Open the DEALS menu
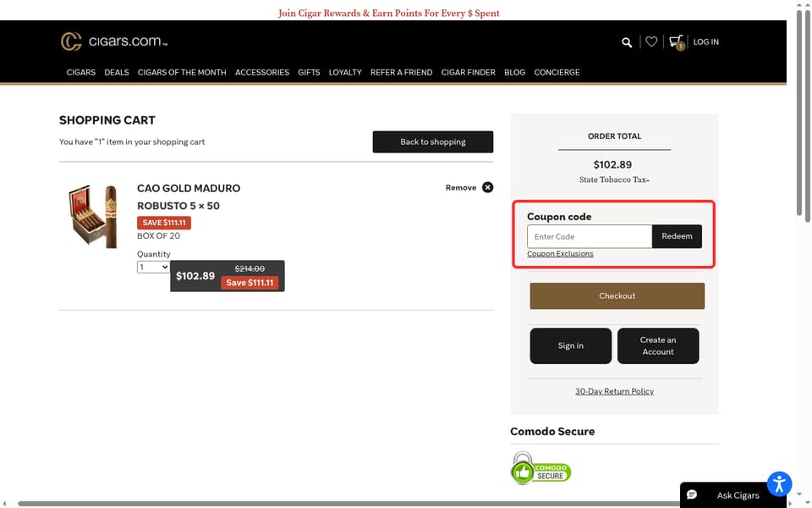 click(x=117, y=73)
